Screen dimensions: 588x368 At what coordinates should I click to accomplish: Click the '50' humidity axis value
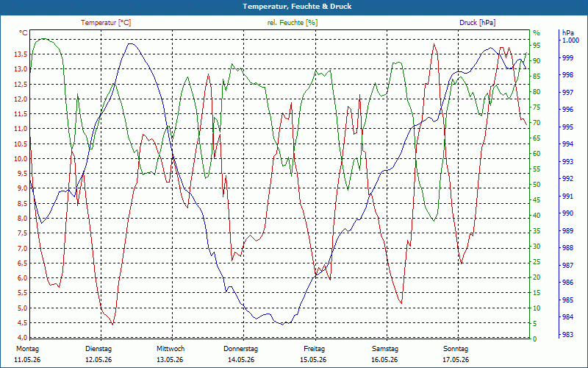(x=537, y=185)
